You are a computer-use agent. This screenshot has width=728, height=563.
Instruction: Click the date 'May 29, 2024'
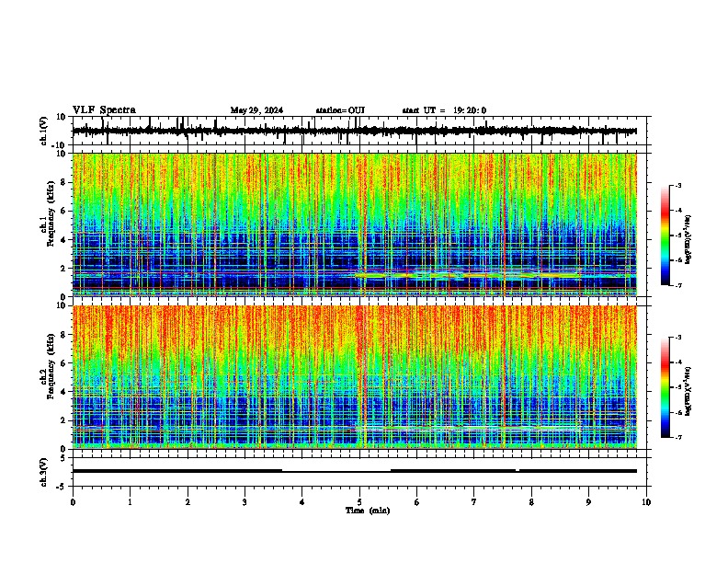pos(256,110)
